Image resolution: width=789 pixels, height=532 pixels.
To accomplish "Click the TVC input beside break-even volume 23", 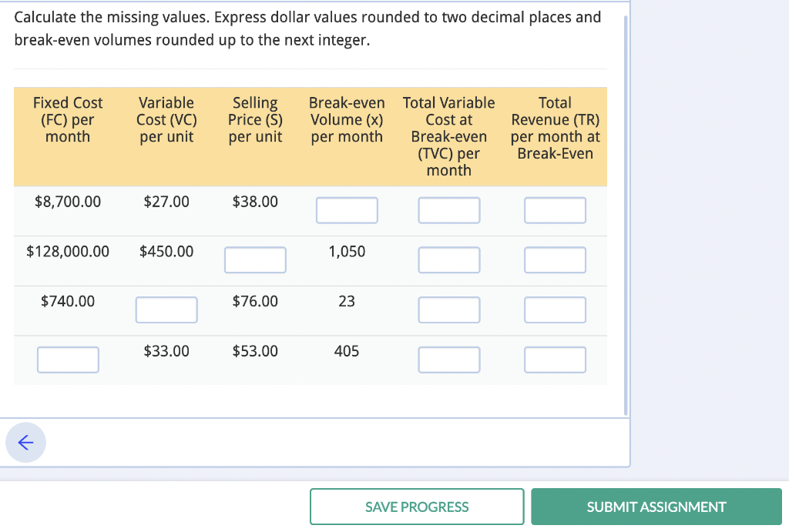I will (449, 309).
